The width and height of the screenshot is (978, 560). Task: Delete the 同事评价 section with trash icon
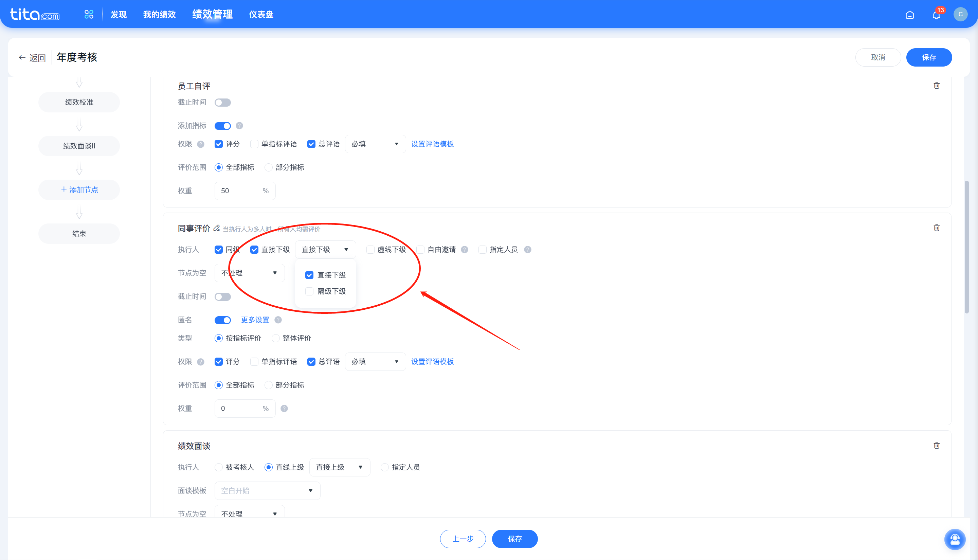pos(937,228)
